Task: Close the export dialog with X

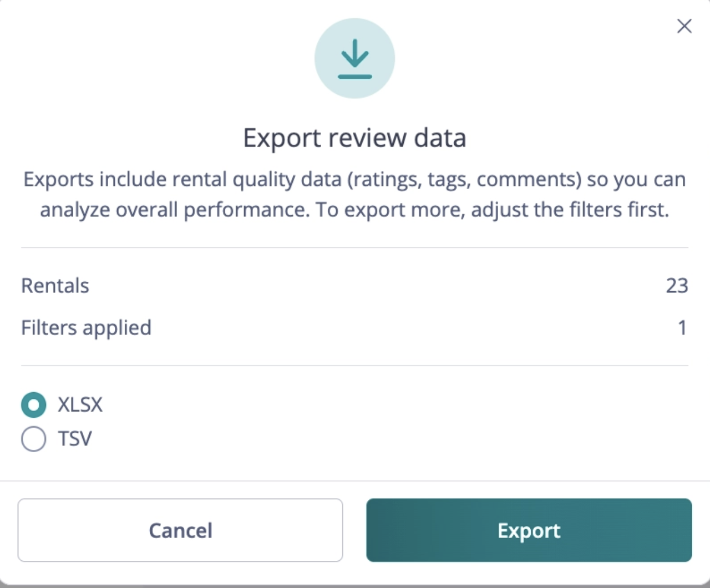Action: coord(684,26)
